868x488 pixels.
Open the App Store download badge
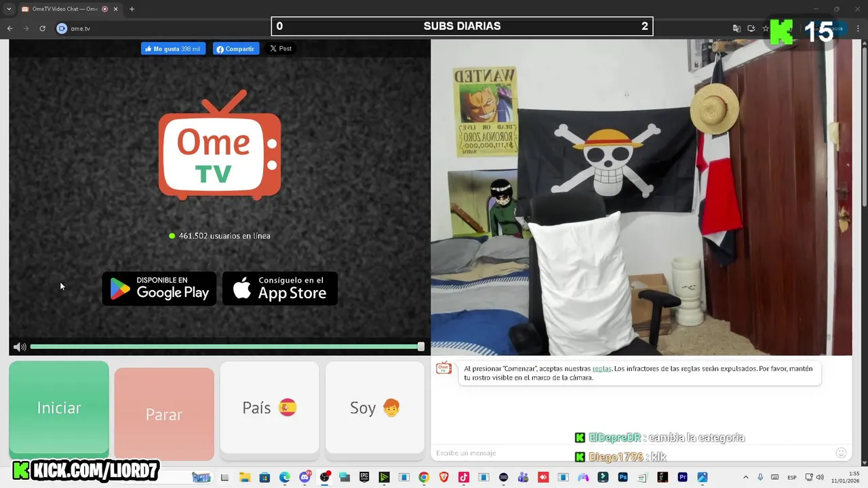[x=280, y=289]
